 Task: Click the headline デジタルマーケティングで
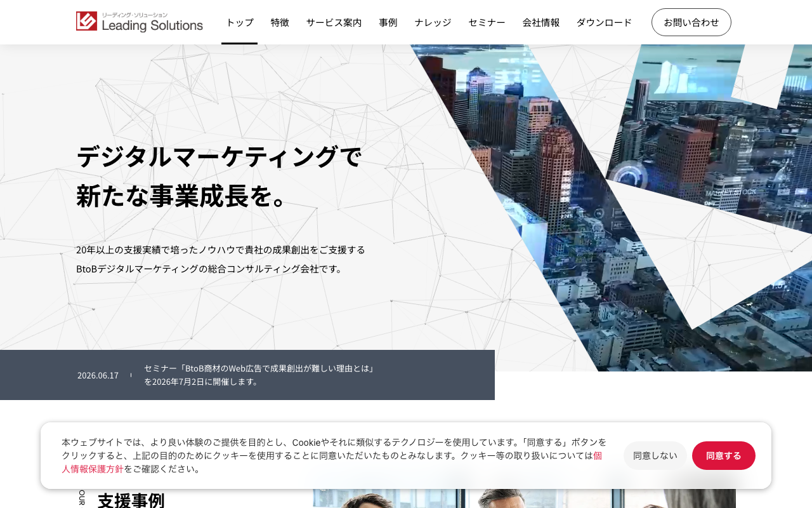[219, 156]
